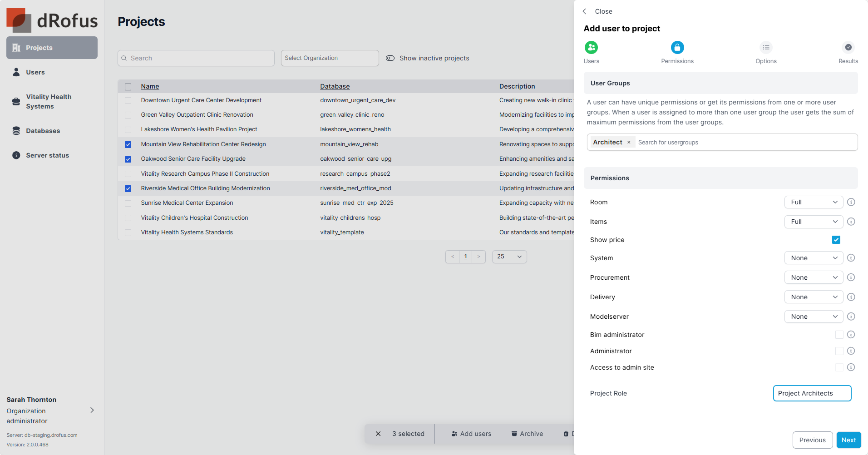The width and height of the screenshot is (868, 455).
Task: Uncheck the Show price checkbox
Action: (836, 240)
